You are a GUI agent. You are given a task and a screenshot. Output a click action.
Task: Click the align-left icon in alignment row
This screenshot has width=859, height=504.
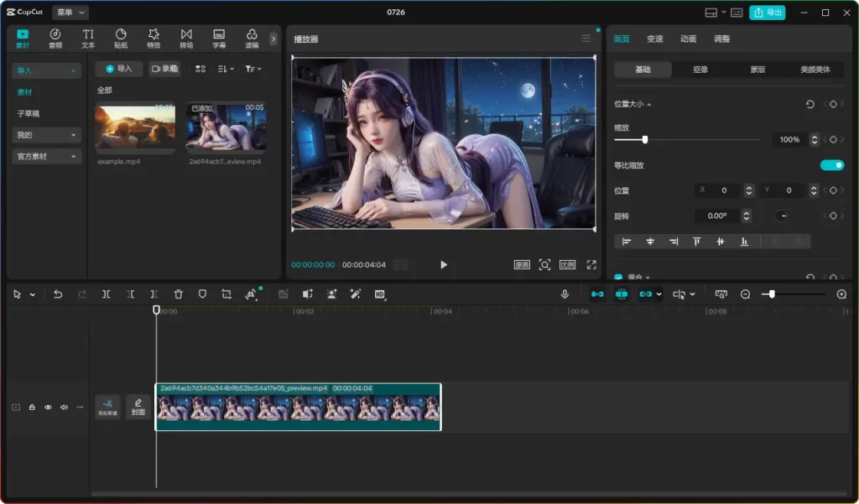(627, 242)
